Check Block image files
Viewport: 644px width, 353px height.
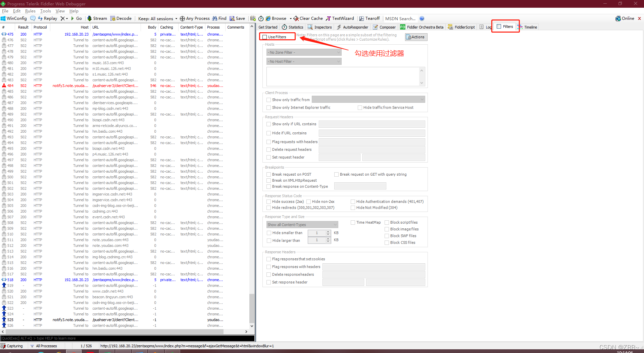tap(387, 229)
